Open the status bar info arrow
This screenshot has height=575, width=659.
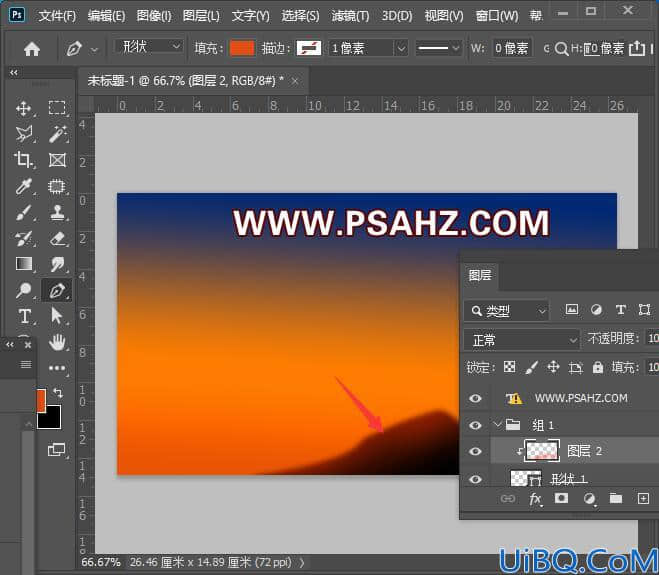tap(302, 562)
